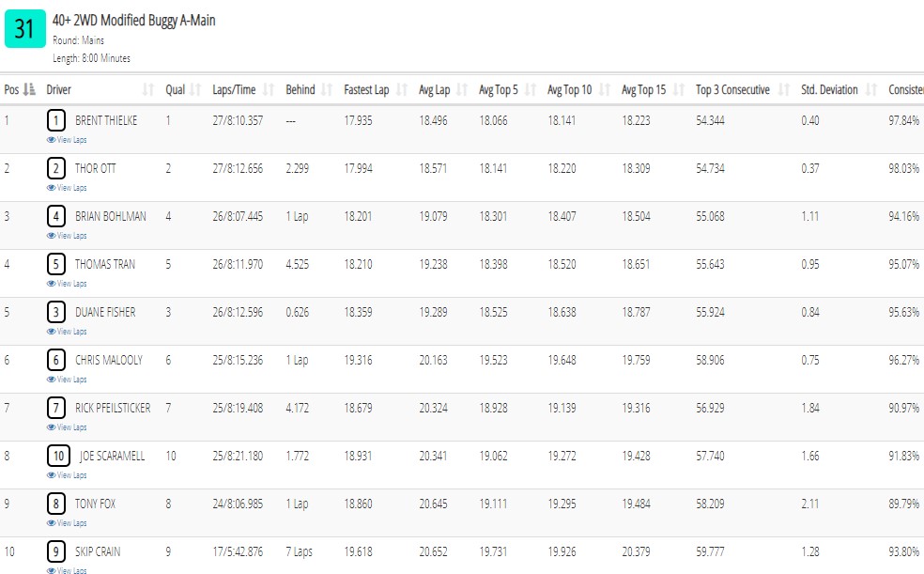Image resolution: width=924 pixels, height=574 pixels.
Task: Open View Laps link for Thomas Tran
Action: point(67,283)
